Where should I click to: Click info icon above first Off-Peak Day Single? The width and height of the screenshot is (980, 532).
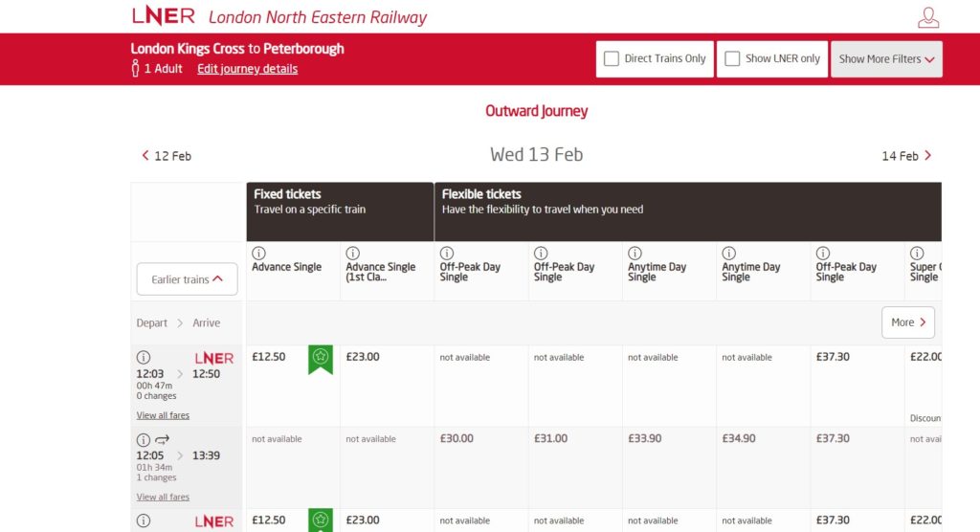pyautogui.click(x=446, y=254)
